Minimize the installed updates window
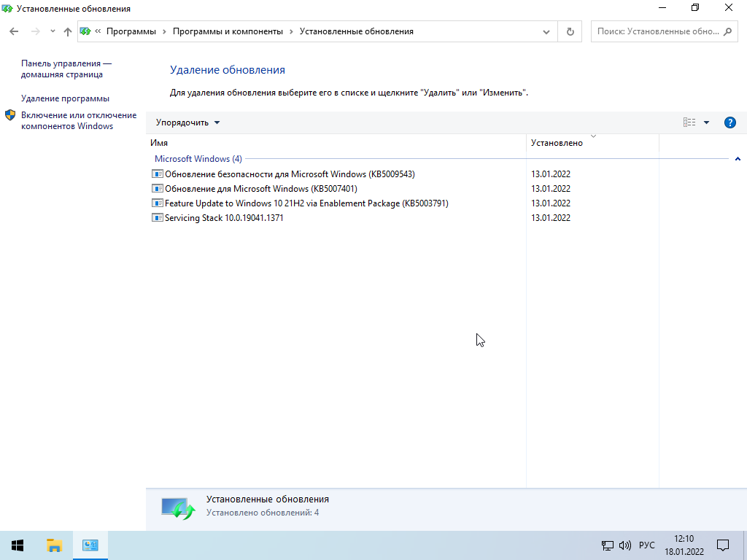747x560 pixels. 662,8
